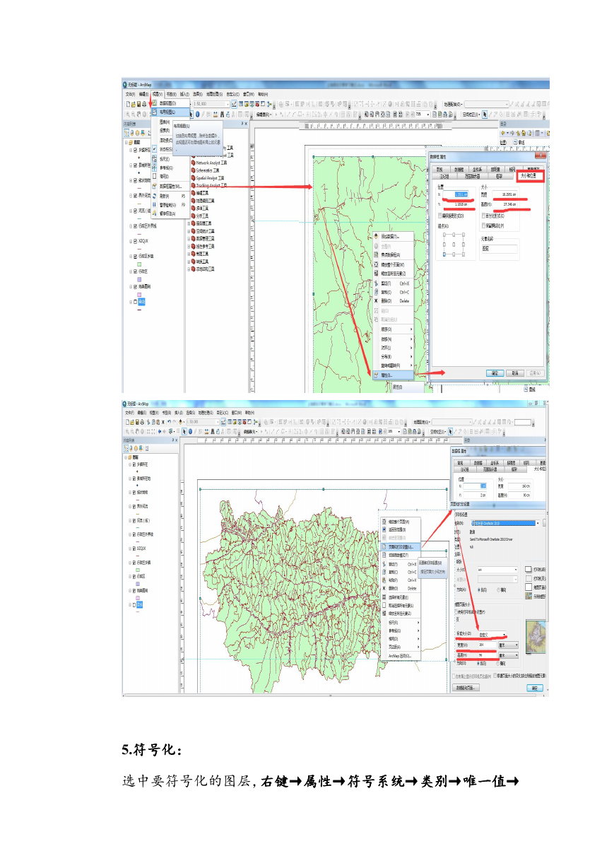Check 使用打印机纸张设置 checkbox in page setup
614x868 pixels.
[x=456, y=612]
